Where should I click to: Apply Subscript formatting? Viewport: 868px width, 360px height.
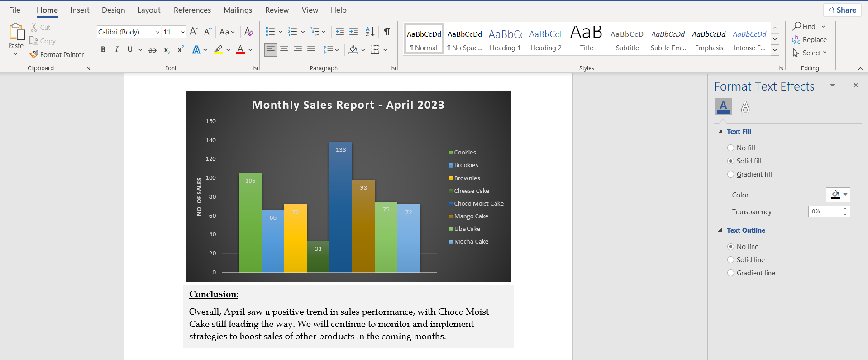167,50
